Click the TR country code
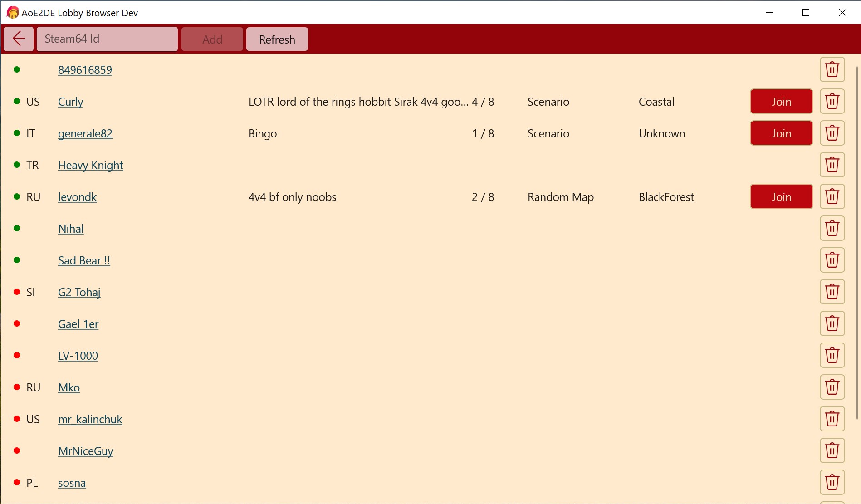This screenshot has height=504, width=861. (33, 165)
